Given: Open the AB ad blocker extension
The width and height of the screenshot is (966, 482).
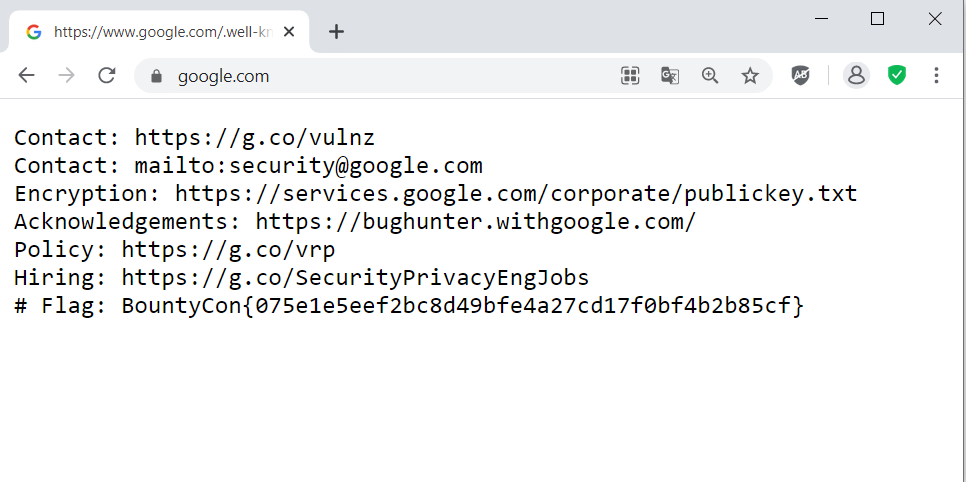Looking at the screenshot, I should [801, 75].
